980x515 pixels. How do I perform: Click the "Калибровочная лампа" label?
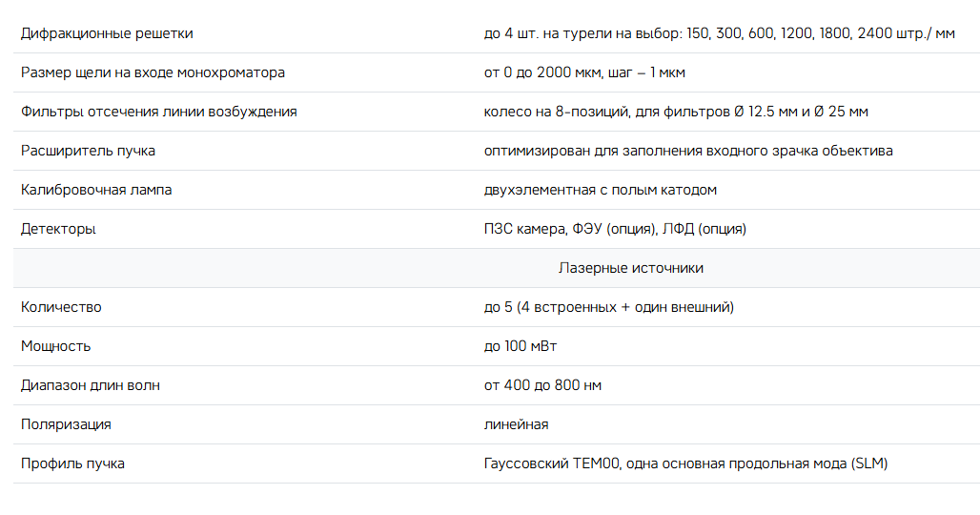96,190
